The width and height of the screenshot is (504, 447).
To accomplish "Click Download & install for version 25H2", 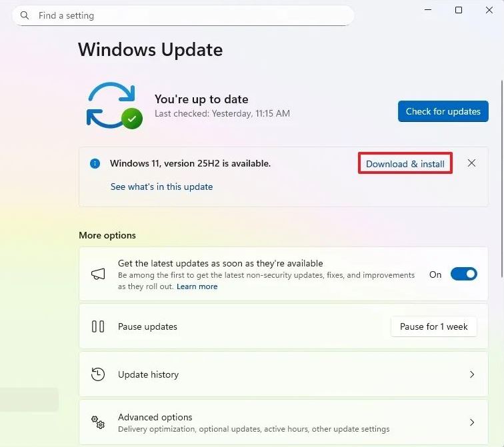I will (405, 164).
